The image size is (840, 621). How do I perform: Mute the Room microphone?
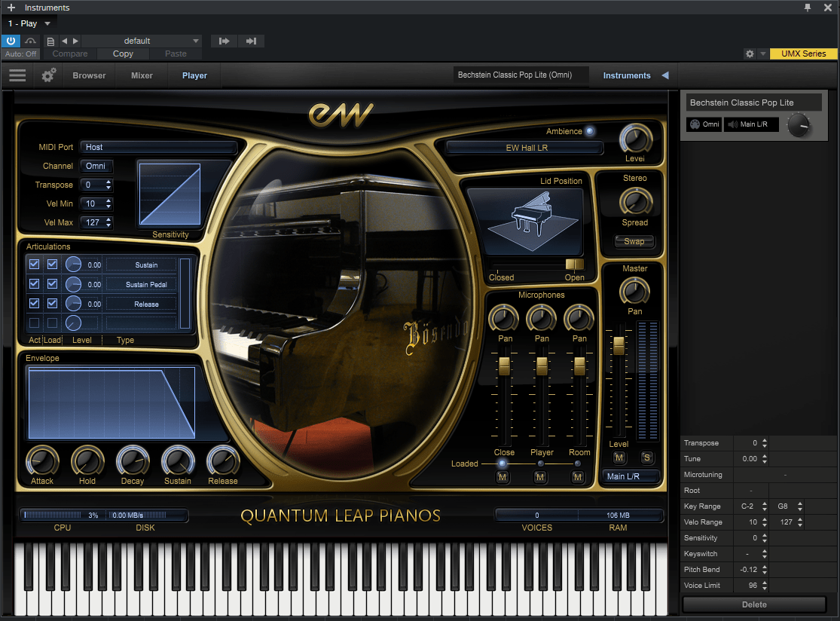coord(578,477)
